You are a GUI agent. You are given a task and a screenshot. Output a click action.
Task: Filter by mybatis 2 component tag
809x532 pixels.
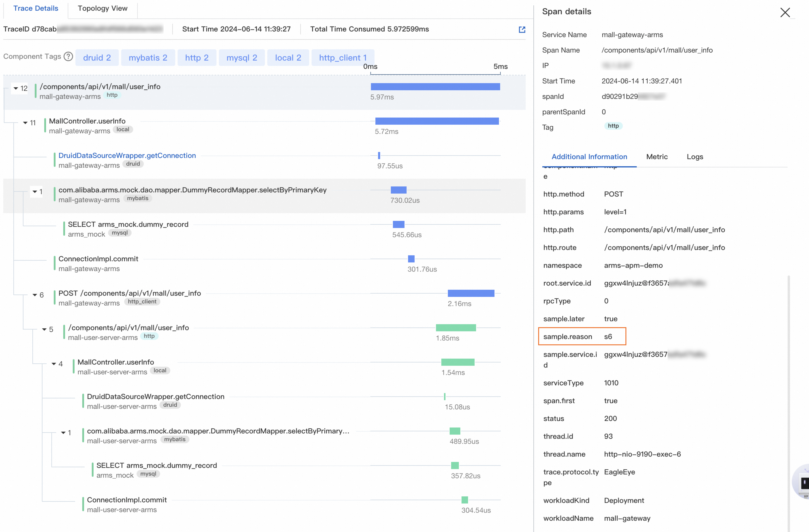coord(148,58)
